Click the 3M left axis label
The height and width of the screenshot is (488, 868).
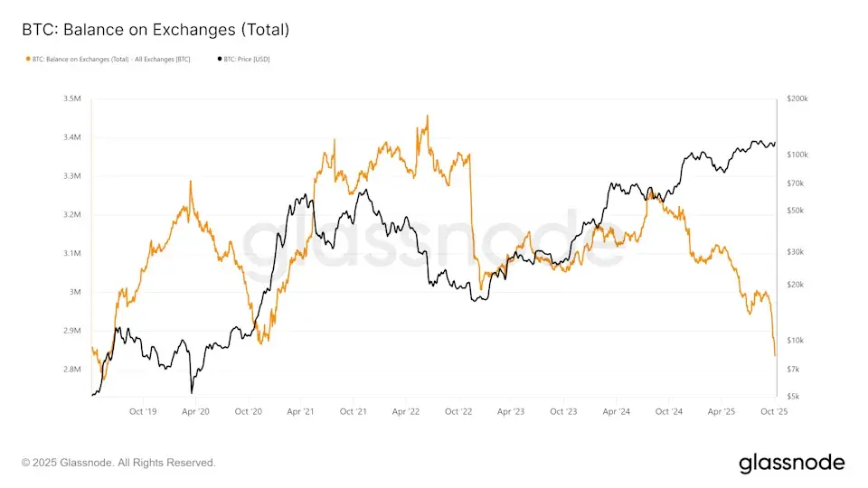tap(74, 292)
